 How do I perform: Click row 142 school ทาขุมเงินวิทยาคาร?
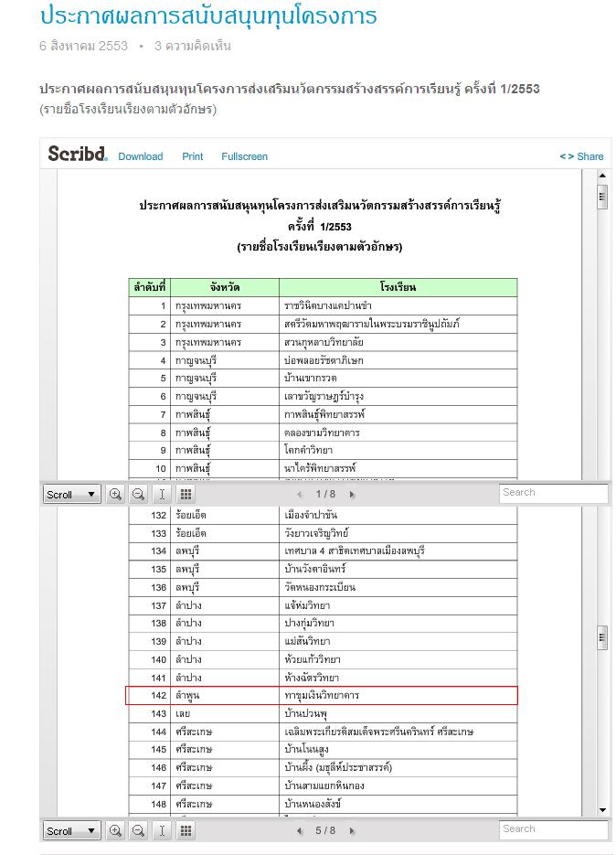[322, 696]
